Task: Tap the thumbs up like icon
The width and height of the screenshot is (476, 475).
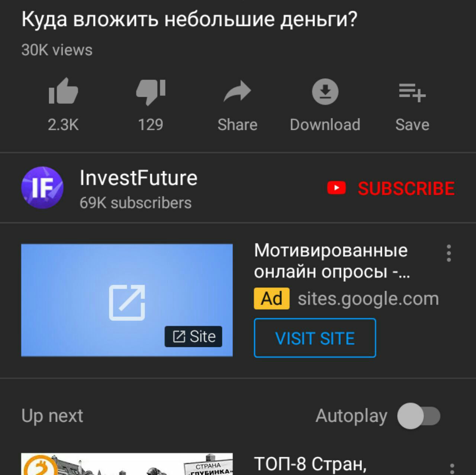Action: coord(63,91)
